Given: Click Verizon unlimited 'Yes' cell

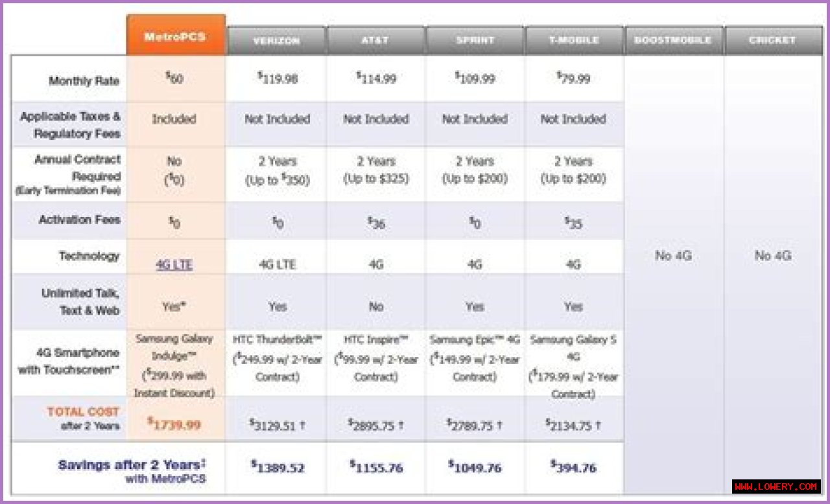Looking at the screenshot, I should coord(278,307).
